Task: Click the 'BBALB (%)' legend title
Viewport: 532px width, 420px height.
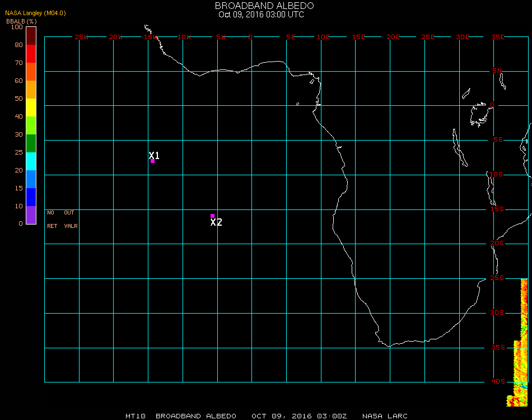Action: pos(21,21)
